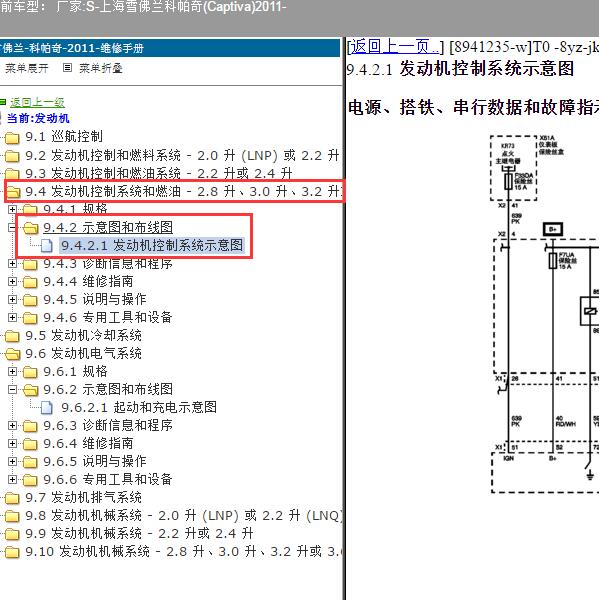The width and height of the screenshot is (599, 600).
Task: Expand the 9.4.5 说明与操作 node
Action: (x=12, y=299)
